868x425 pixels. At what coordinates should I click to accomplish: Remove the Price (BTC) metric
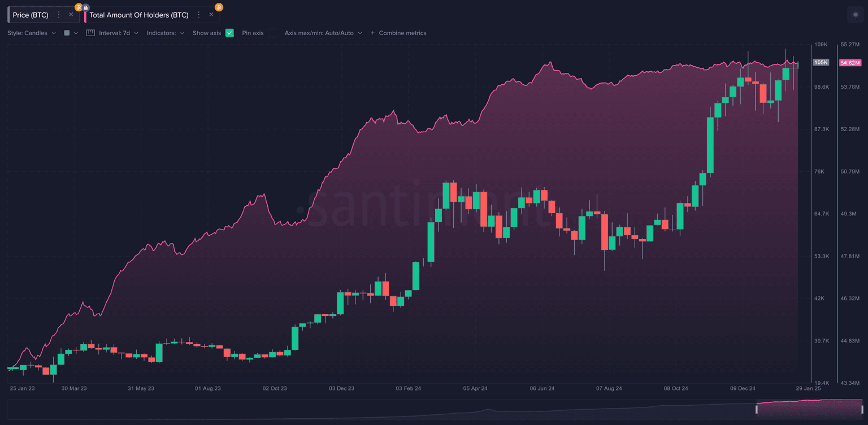click(x=71, y=15)
